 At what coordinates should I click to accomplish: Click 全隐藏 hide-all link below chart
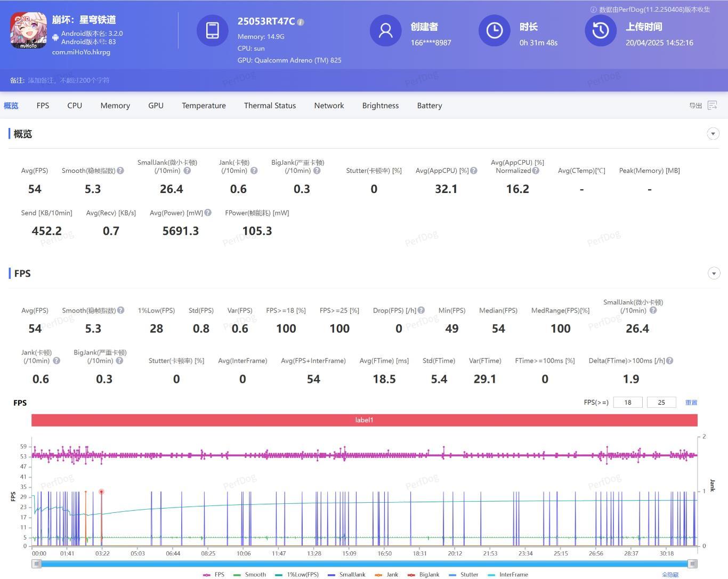[x=670, y=575]
